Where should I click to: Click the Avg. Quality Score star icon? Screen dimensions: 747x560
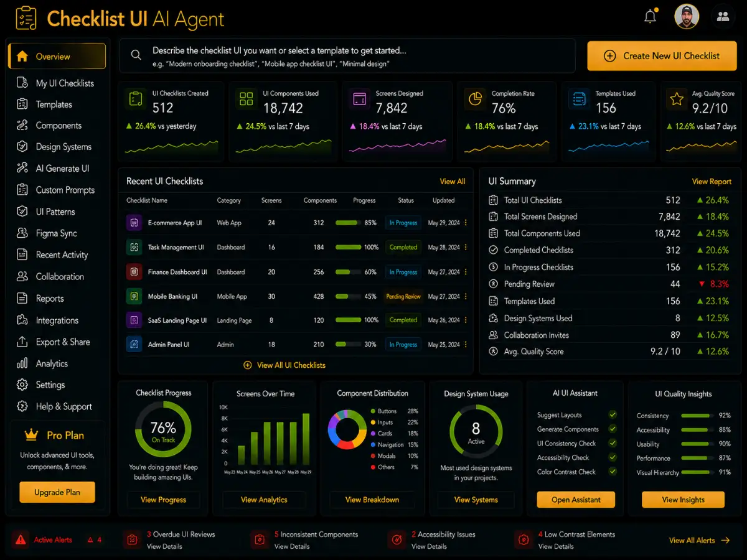click(676, 99)
